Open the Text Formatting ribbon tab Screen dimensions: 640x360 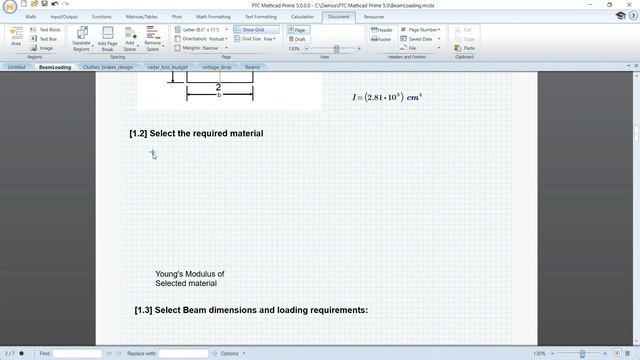(x=261, y=17)
